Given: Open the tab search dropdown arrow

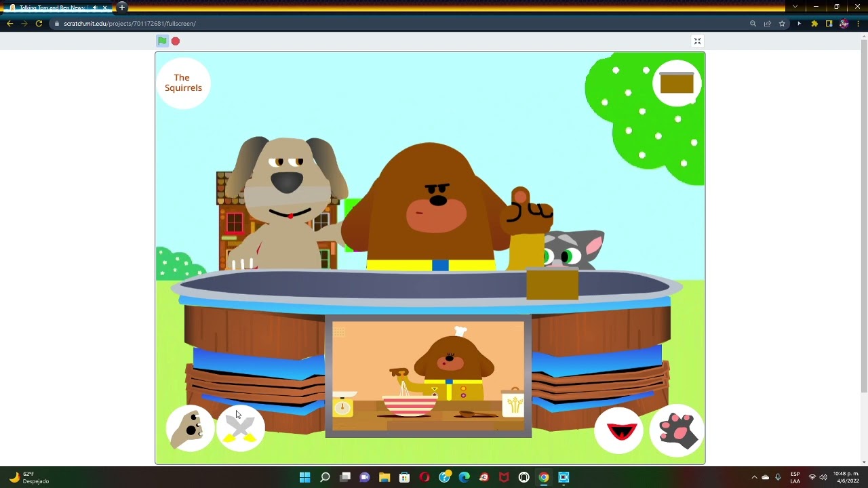Looking at the screenshot, I should [x=795, y=7].
